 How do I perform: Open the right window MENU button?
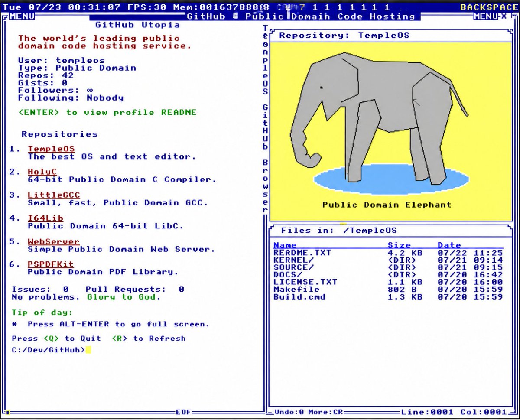coord(487,16)
